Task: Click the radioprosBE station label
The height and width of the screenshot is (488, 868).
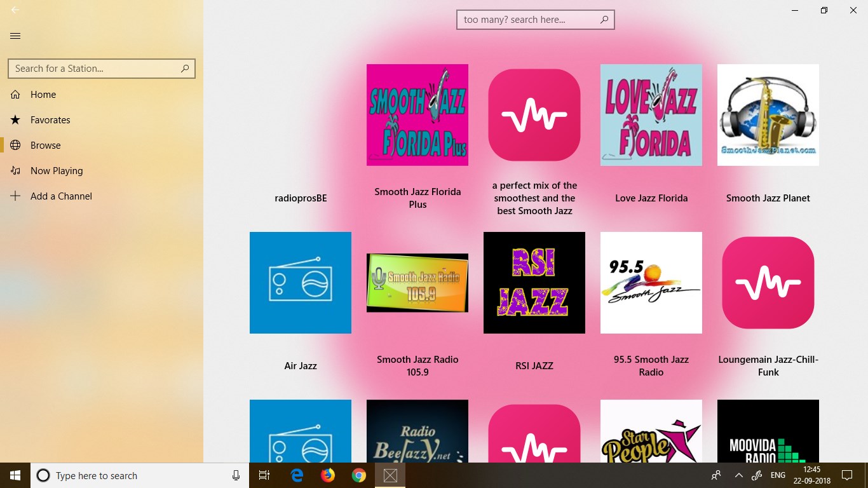Action: (x=301, y=198)
